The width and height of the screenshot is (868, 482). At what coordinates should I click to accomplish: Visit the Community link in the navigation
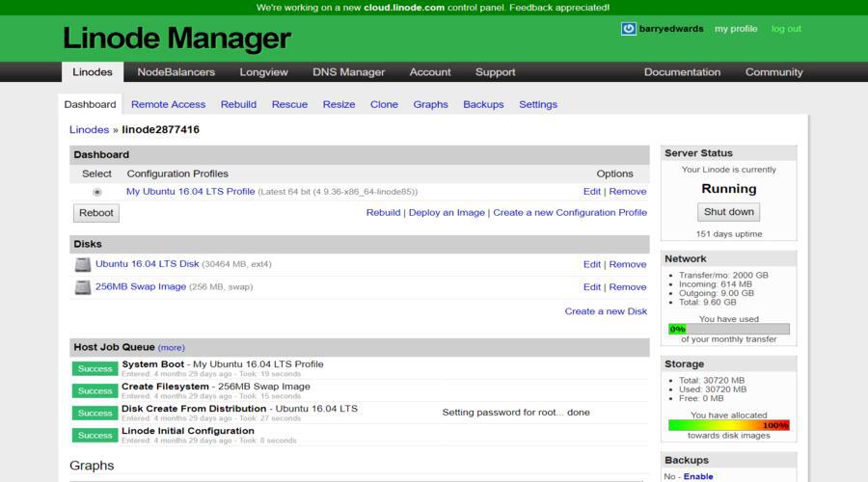pos(773,72)
